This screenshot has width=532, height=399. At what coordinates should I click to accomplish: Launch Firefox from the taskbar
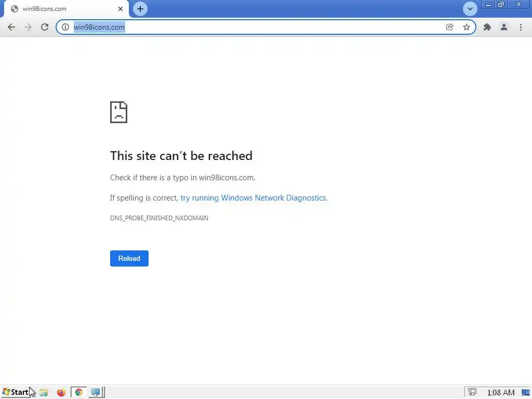[x=61, y=393]
